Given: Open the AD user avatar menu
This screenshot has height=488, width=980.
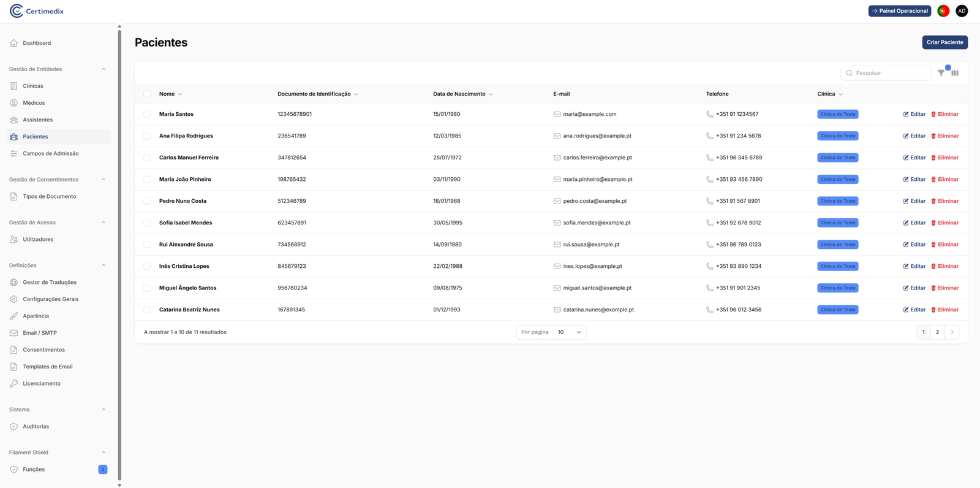Looking at the screenshot, I should pos(962,11).
